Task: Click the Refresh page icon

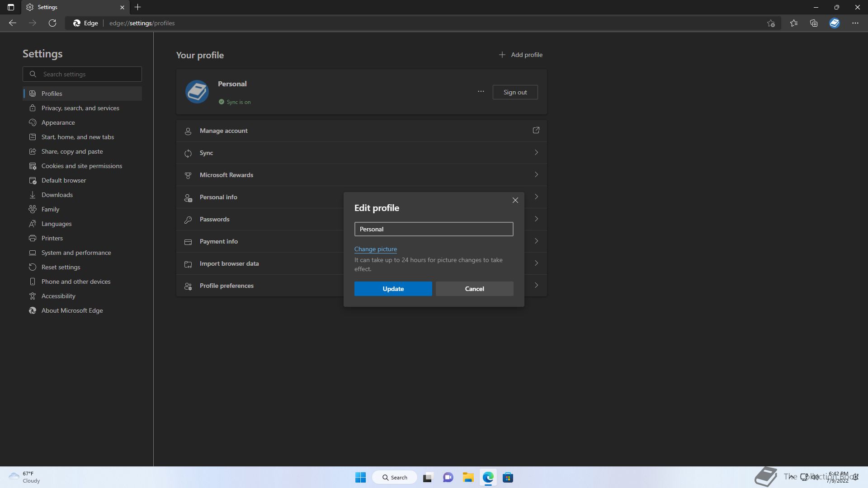Action: pyautogui.click(x=52, y=23)
